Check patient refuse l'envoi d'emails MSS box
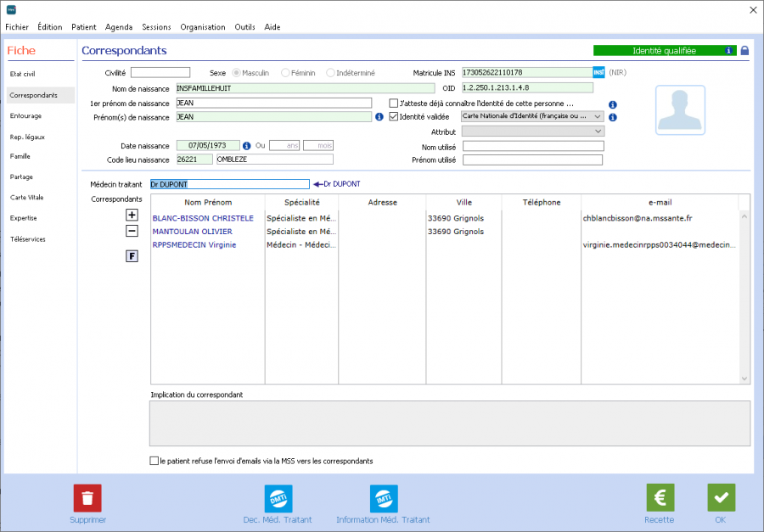The height and width of the screenshot is (532, 764). [154, 461]
